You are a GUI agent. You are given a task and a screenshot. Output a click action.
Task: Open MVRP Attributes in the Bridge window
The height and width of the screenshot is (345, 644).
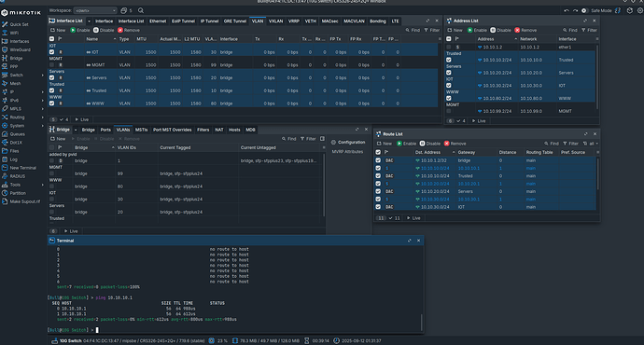pyautogui.click(x=347, y=152)
